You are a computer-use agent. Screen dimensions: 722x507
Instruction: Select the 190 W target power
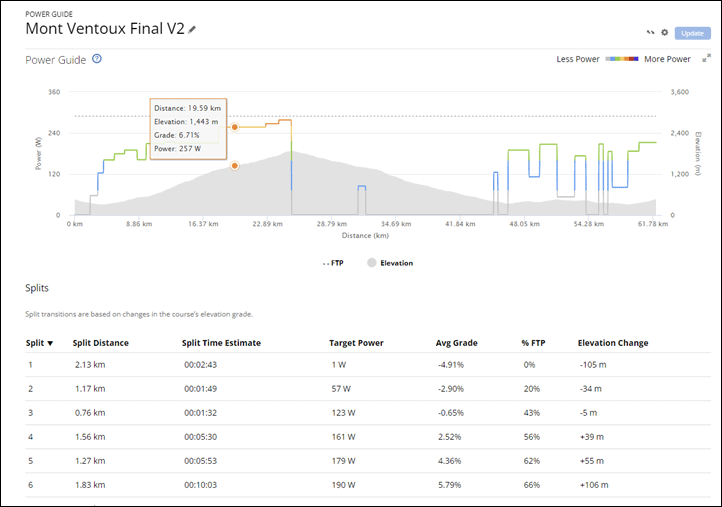click(344, 484)
